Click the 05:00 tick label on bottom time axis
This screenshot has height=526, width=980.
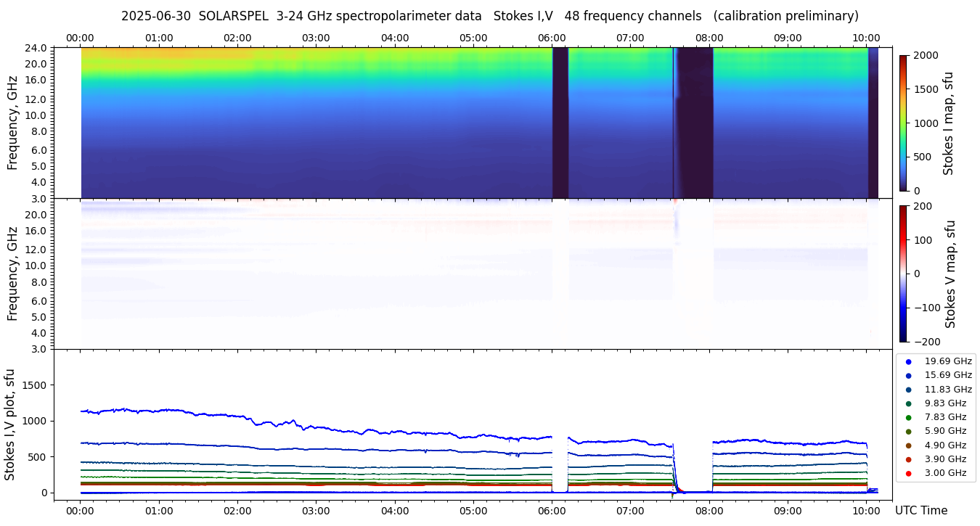point(473,510)
